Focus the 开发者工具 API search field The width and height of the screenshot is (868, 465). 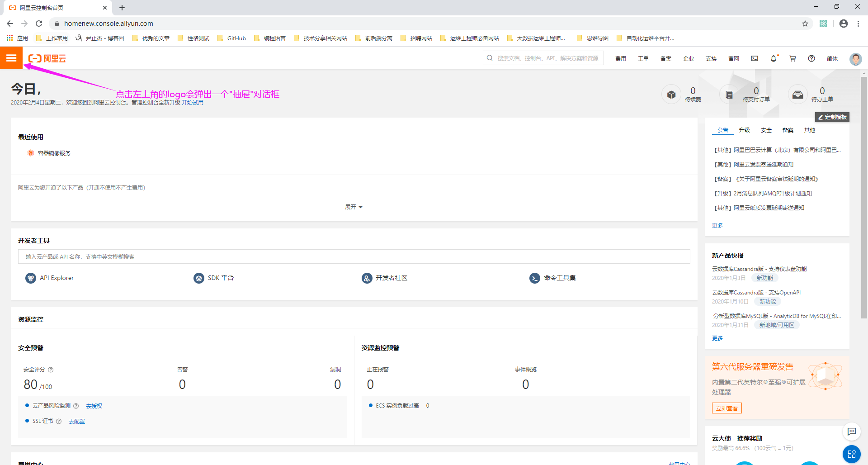pyautogui.click(x=354, y=257)
